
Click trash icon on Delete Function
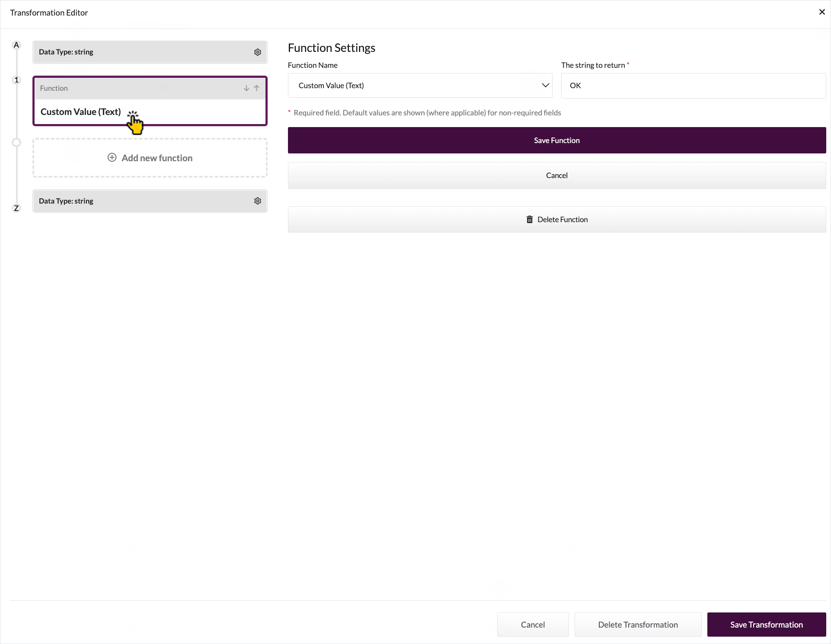click(x=530, y=220)
